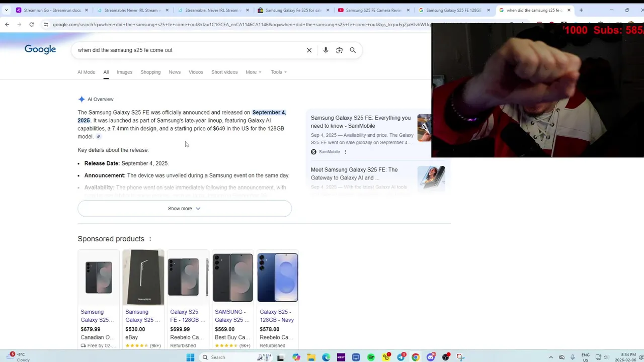This screenshot has width=644, height=362.
Task: Switch to the Streamrun Go browser tab
Action: (52, 10)
